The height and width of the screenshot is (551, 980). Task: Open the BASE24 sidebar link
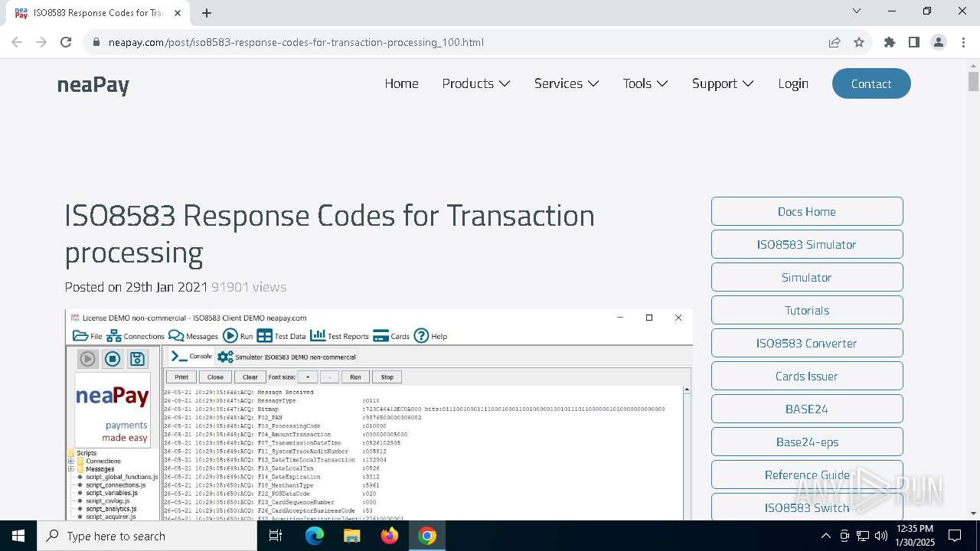pyautogui.click(x=807, y=409)
